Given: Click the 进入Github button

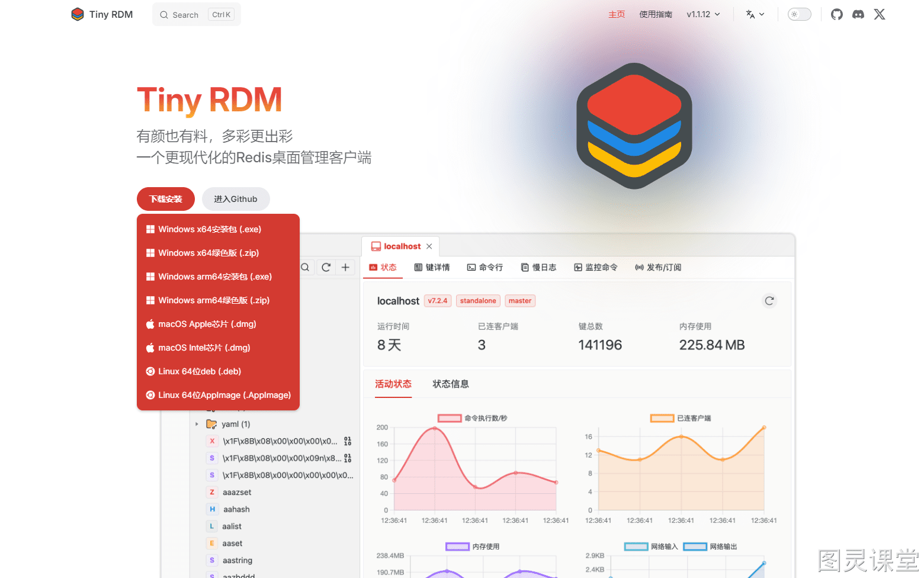Looking at the screenshot, I should click(236, 199).
